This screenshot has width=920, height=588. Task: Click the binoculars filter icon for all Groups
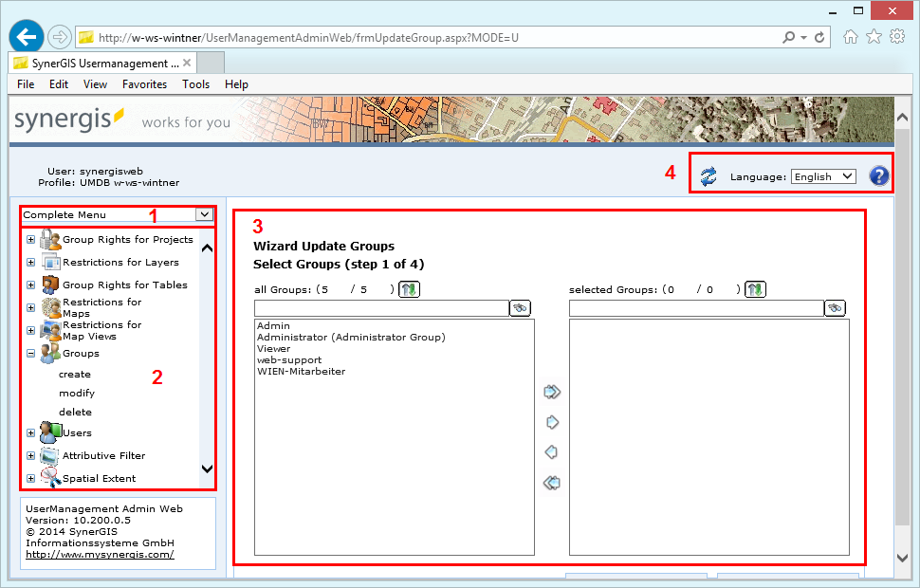click(520, 307)
